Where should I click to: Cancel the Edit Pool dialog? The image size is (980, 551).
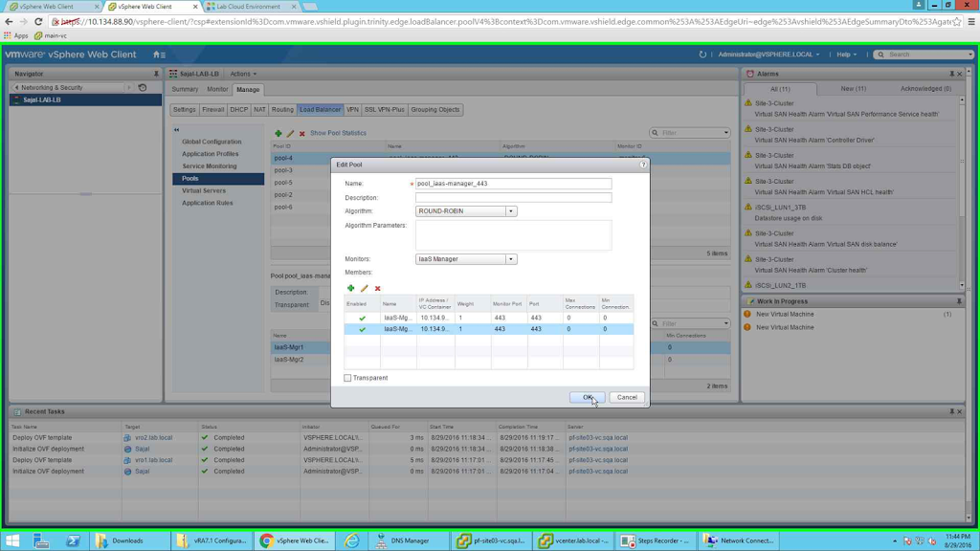click(x=627, y=397)
